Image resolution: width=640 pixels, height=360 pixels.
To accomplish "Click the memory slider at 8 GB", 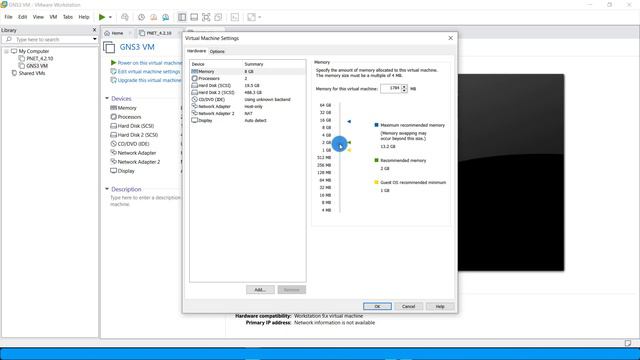I will pyautogui.click(x=340, y=127).
